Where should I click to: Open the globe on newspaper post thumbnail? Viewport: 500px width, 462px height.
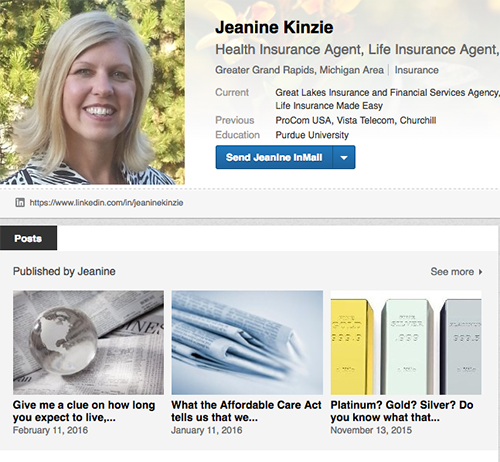coord(88,343)
